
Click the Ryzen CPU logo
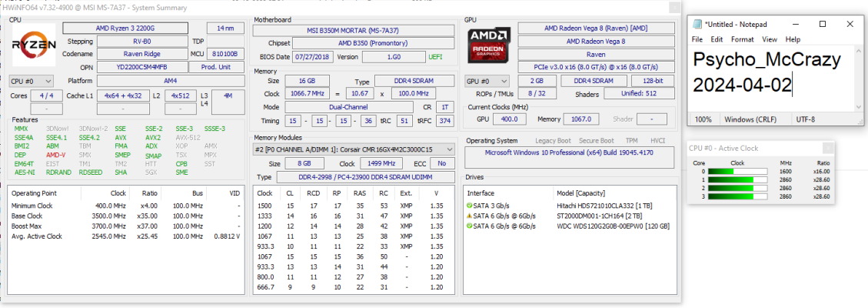click(34, 45)
